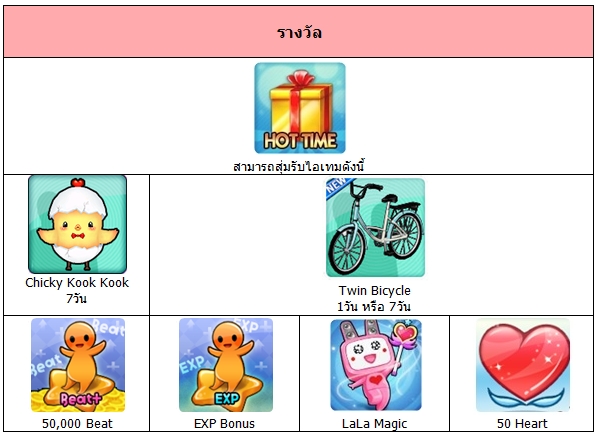Click the Chicky Kook Kook text label

coord(77,283)
